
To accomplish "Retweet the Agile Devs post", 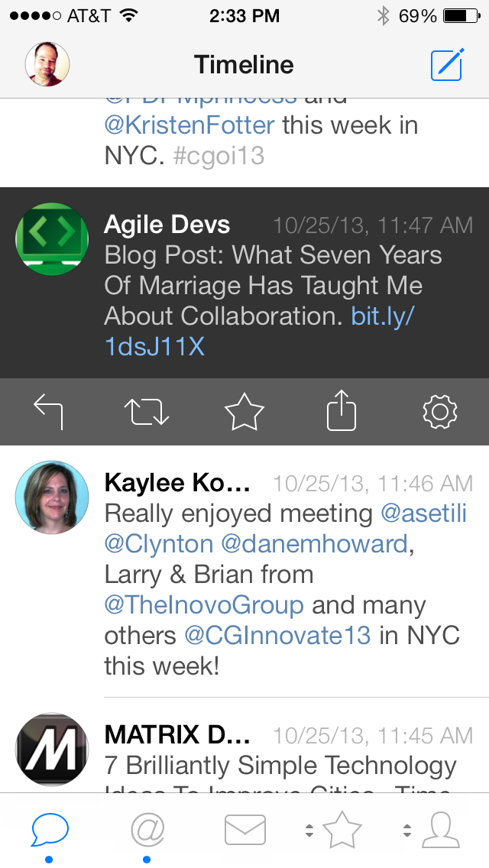I will (x=147, y=413).
